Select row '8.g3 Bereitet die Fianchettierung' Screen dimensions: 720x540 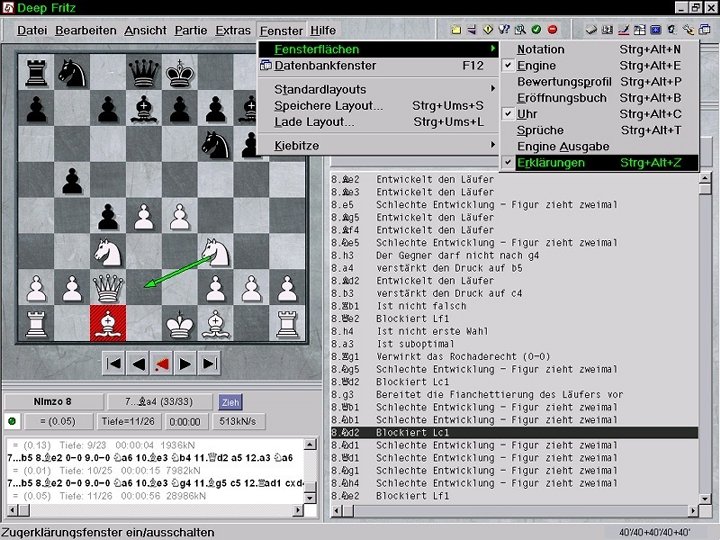tap(514, 394)
